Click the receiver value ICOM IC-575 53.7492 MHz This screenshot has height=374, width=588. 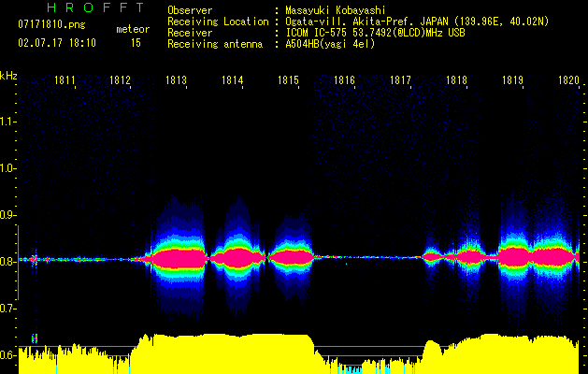[x=375, y=33]
